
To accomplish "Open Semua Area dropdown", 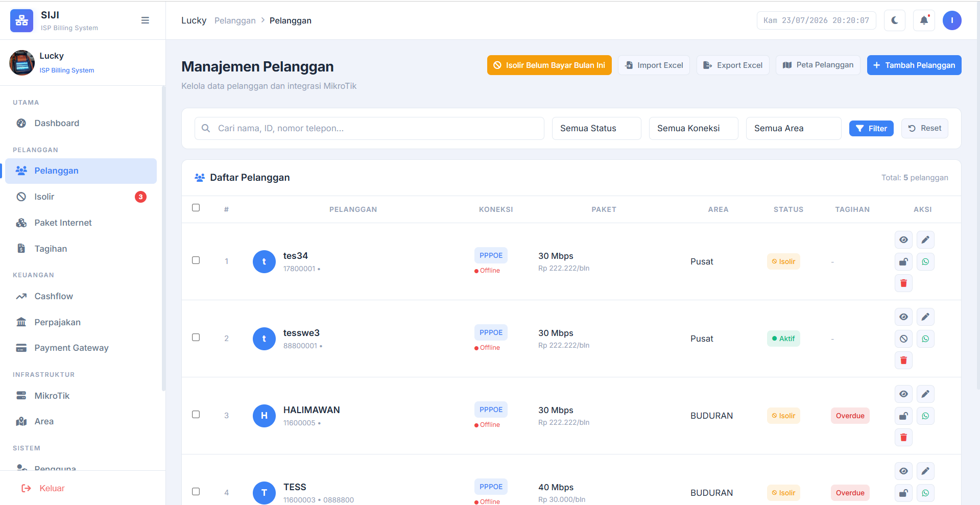I will [794, 128].
